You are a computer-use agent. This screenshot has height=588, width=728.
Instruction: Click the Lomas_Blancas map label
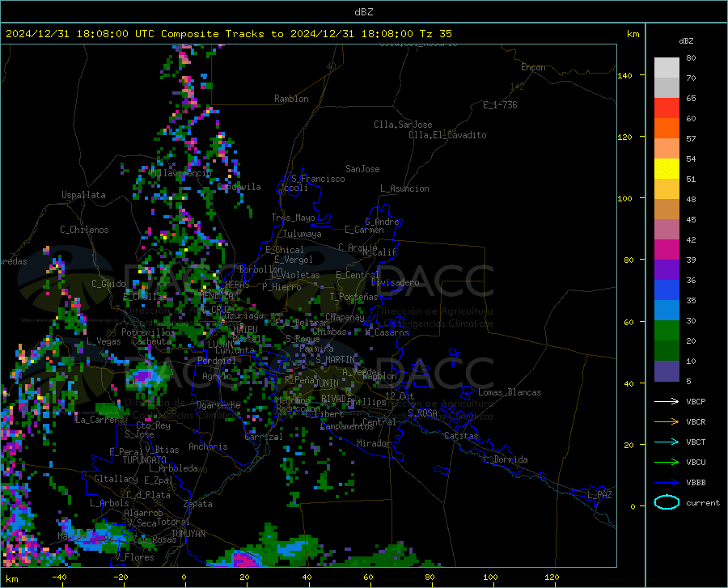pos(510,392)
